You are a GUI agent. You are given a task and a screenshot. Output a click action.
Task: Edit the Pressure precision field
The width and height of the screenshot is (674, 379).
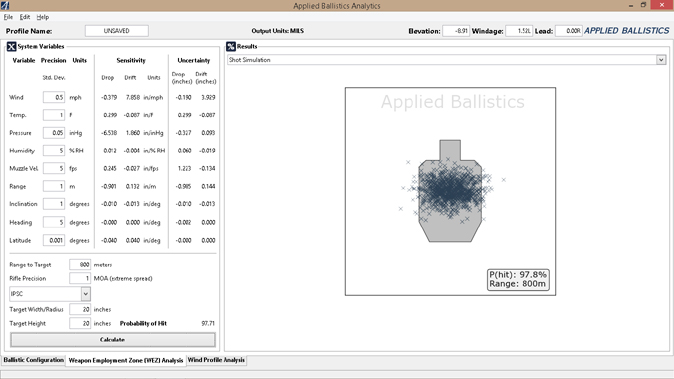[x=54, y=133]
